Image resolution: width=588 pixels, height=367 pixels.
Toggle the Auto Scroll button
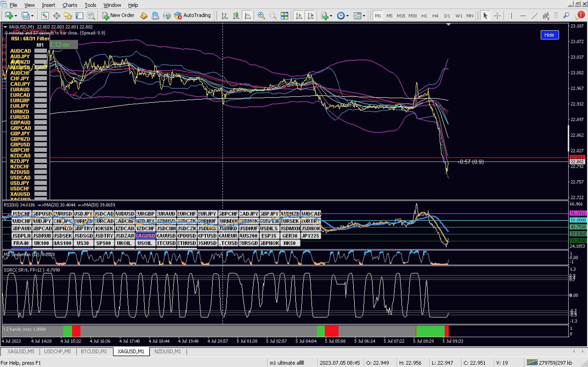click(299, 16)
